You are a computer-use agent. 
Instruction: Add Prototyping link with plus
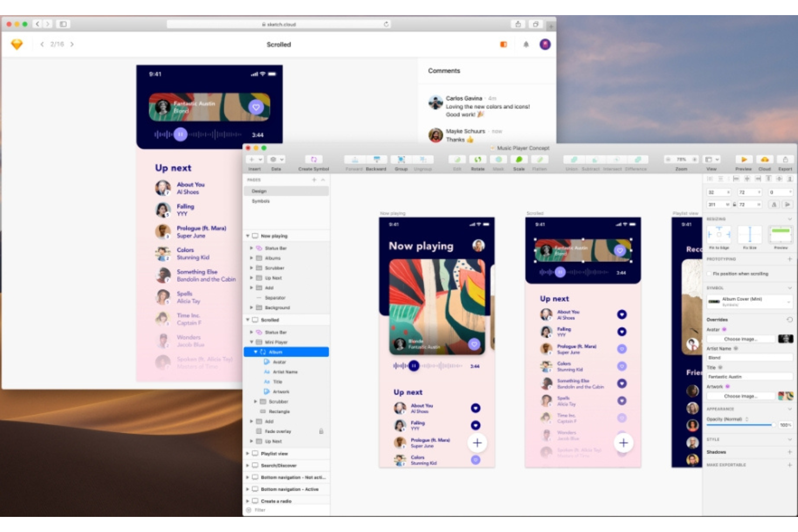(x=789, y=259)
